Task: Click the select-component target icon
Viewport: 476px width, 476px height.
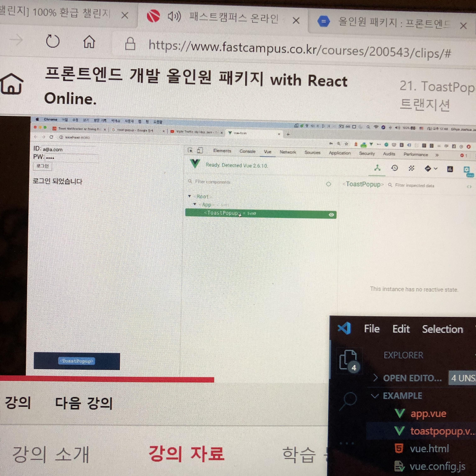Action: tap(328, 184)
